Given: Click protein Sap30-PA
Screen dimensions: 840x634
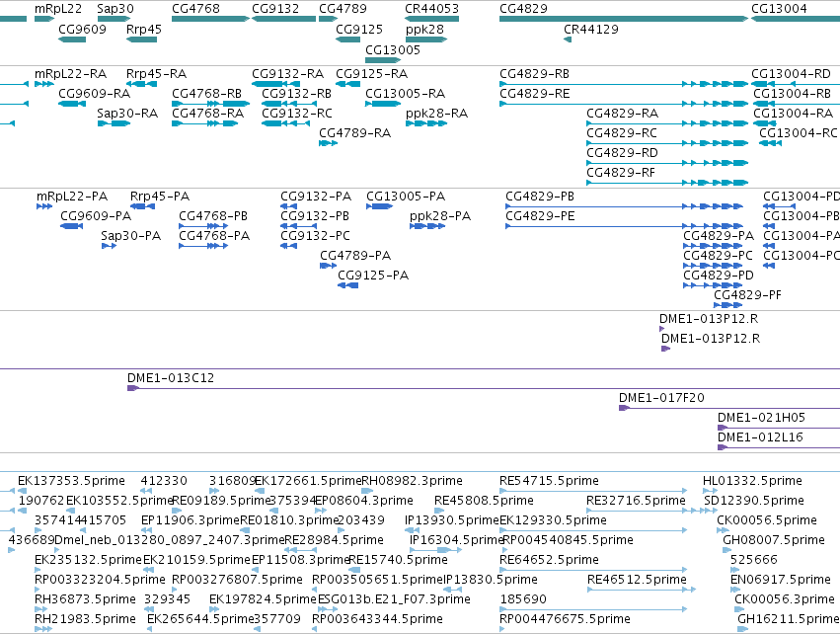Looking at the screenshot, I should pos(130,236).
